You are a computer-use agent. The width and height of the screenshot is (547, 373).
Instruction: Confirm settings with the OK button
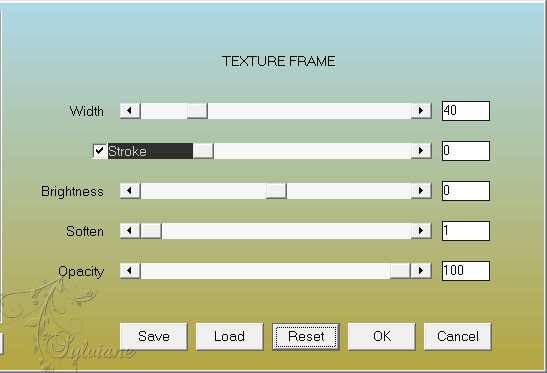pos(382,336)
